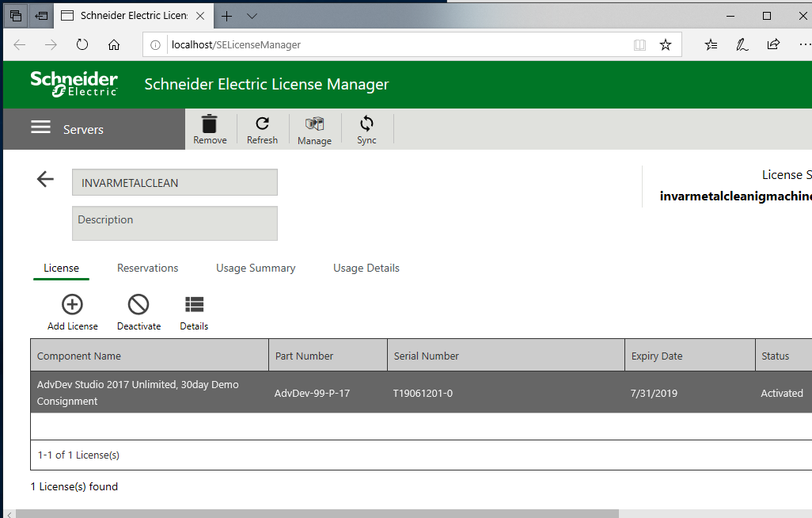
Task: Click the horizontal scrollbar thumb
Action: click(317, 514)
